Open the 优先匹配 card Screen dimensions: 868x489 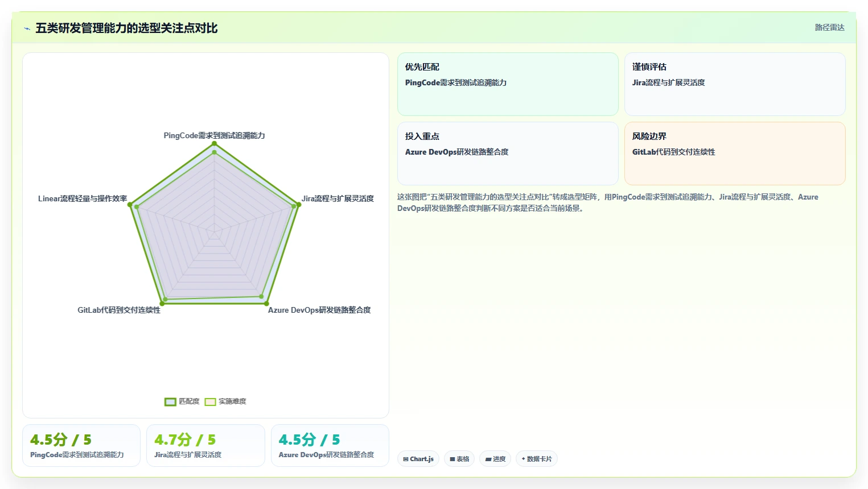click(508, 84)
